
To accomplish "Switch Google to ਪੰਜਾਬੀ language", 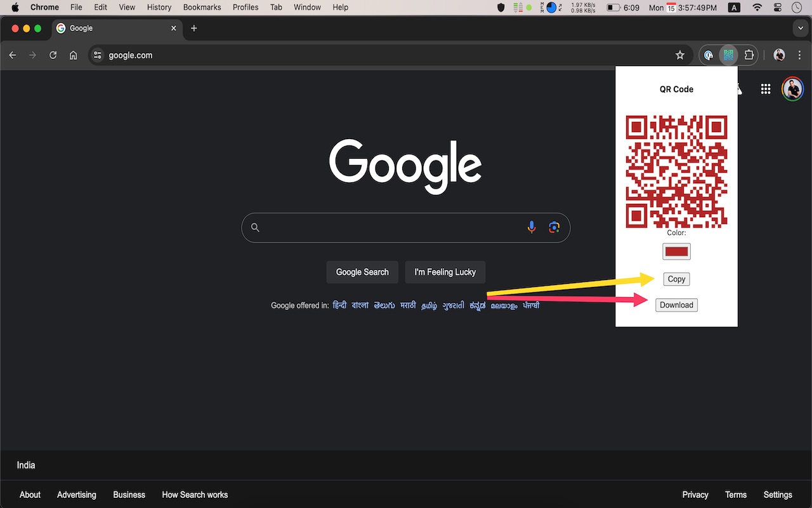I will pos(531,305).
